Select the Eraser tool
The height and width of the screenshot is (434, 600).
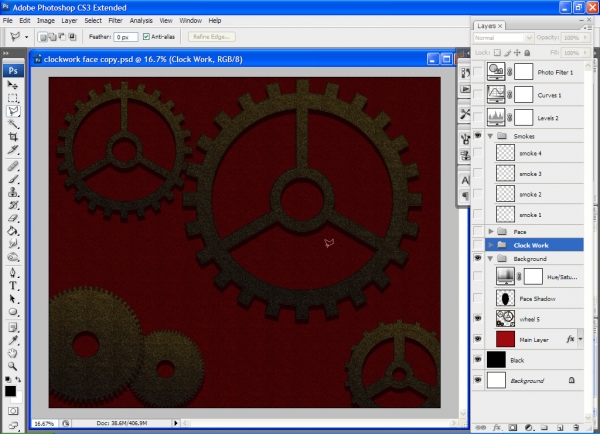[13, 218]
